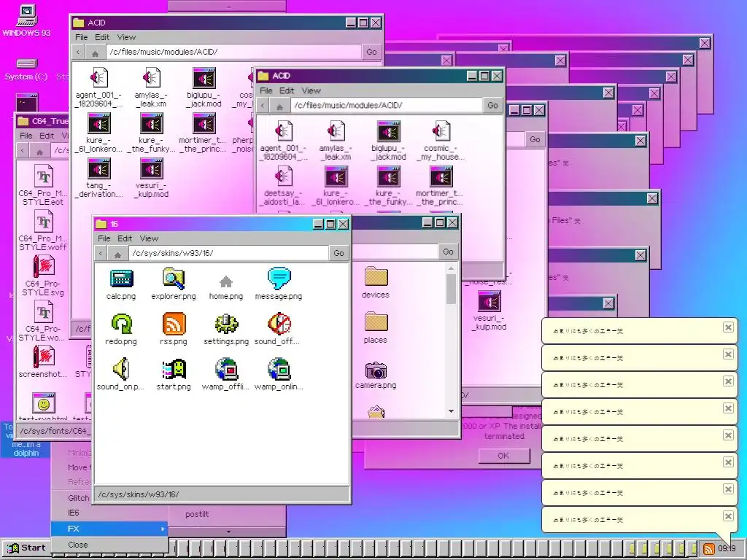Click the address field showing /c/sys/skins/w93/16/

pos(228,253)
